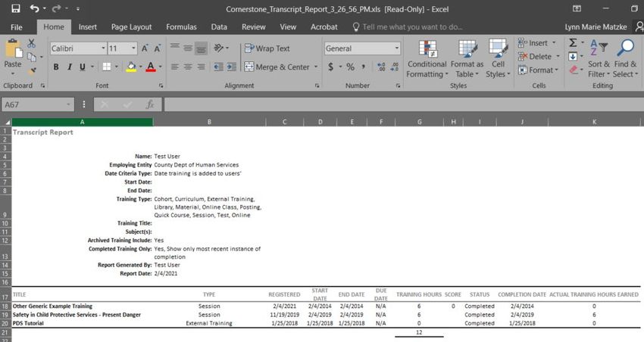Switch to the Formulas tab
This screenshot has height=342, width=644.
(x=181, y=27)
